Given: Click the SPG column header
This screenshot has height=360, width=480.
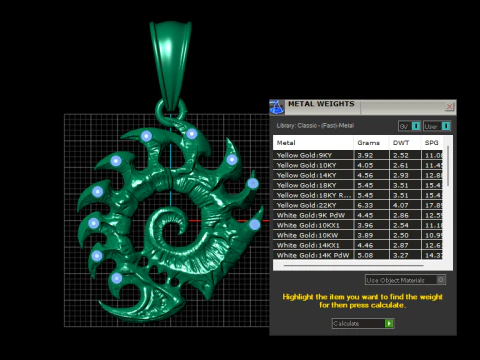Looking at the screenshot, I should (x=432, y=143).
